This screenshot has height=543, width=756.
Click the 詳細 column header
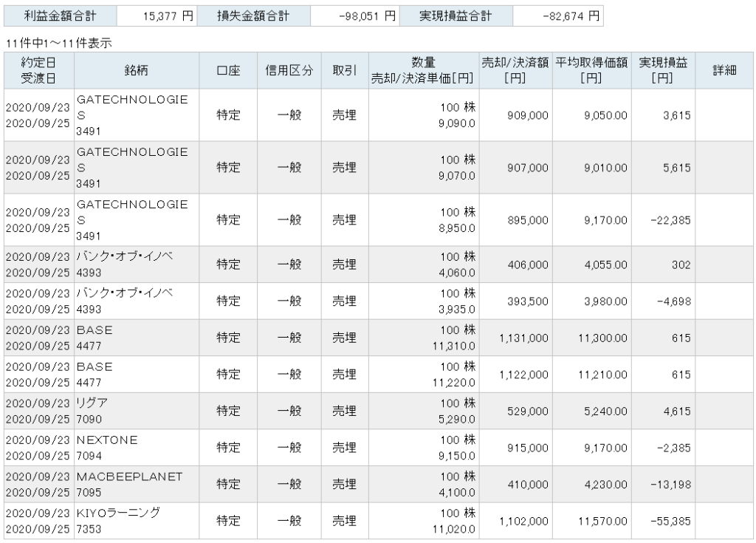click(x=724, y=70)
